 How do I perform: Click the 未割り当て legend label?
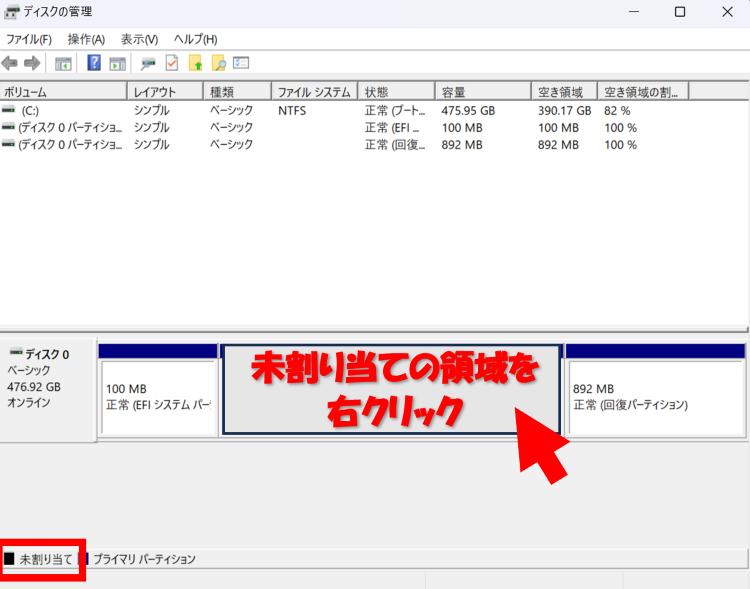click(x=46, y=559)
